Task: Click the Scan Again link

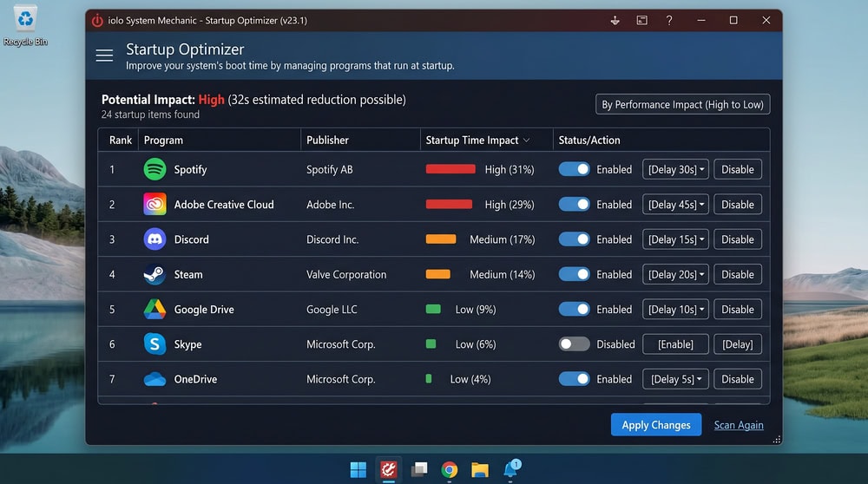Action: [739, 425]
